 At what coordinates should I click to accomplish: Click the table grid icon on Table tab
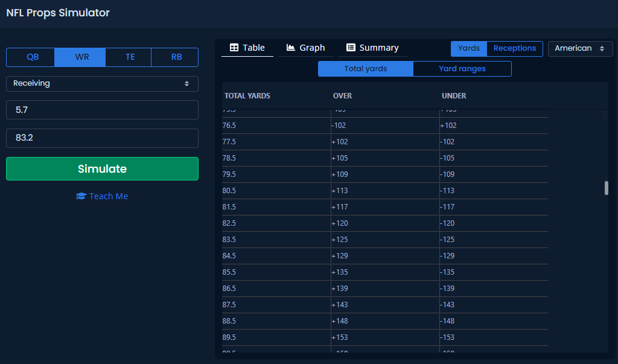234,48
